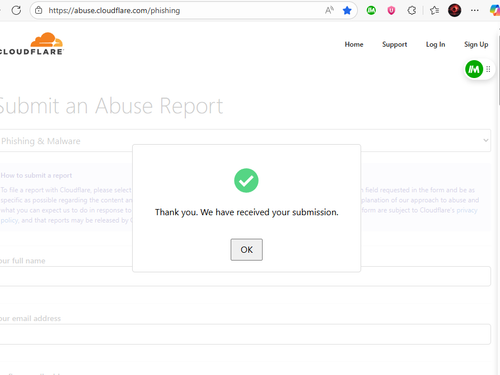Open the browser Extensions puzzle icon

(412, 10)
